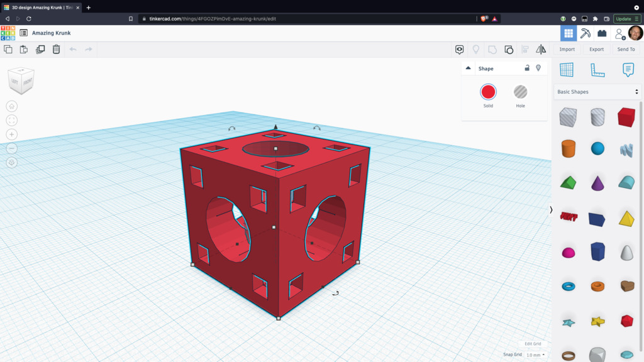
Task: Duplicate the selected shape with Duplicate icon
Action: (x=40, y=49)
